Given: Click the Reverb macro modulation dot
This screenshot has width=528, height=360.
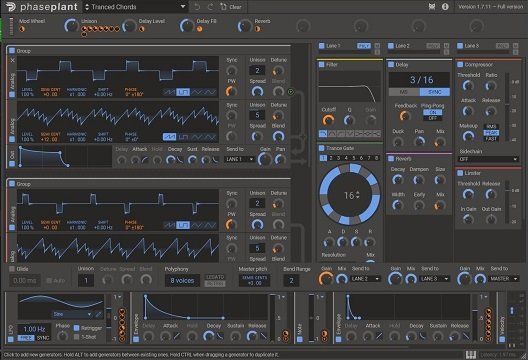Looking at the screenshot, I should coord(258,29).
